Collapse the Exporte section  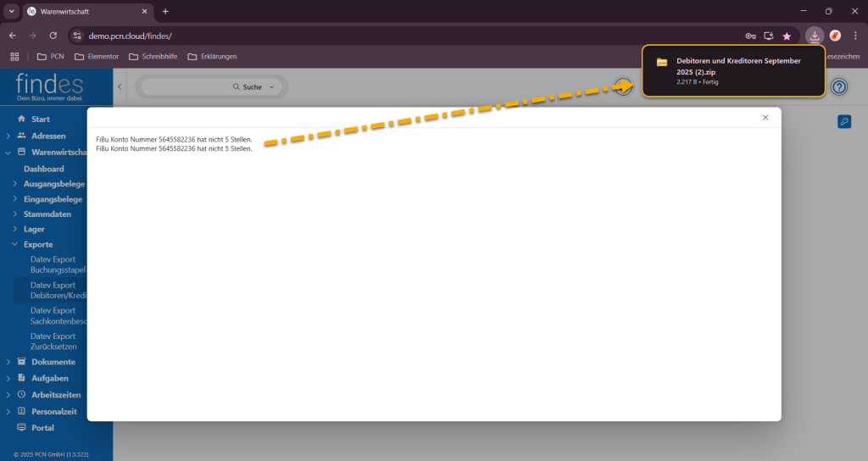click(15, 245)
